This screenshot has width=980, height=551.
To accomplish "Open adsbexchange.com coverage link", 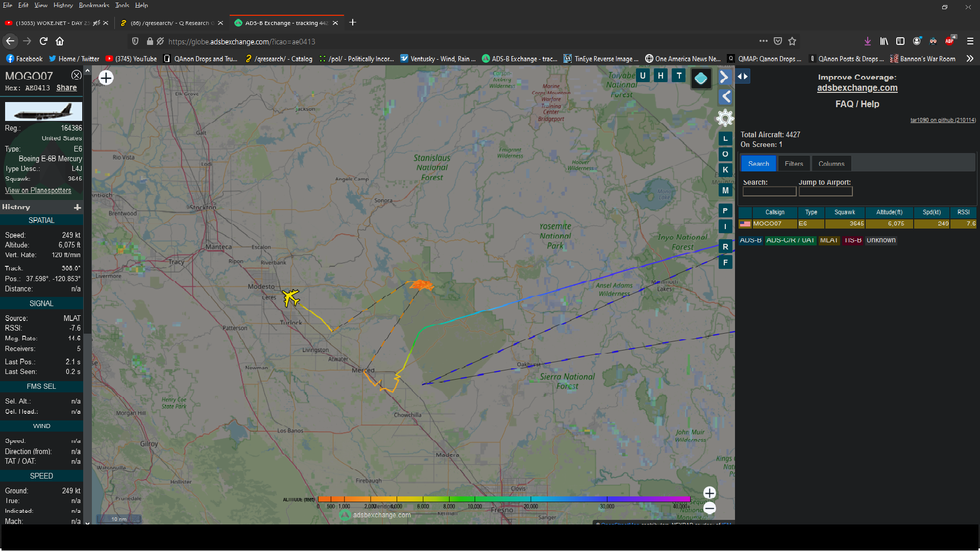I will coord(857,88).
